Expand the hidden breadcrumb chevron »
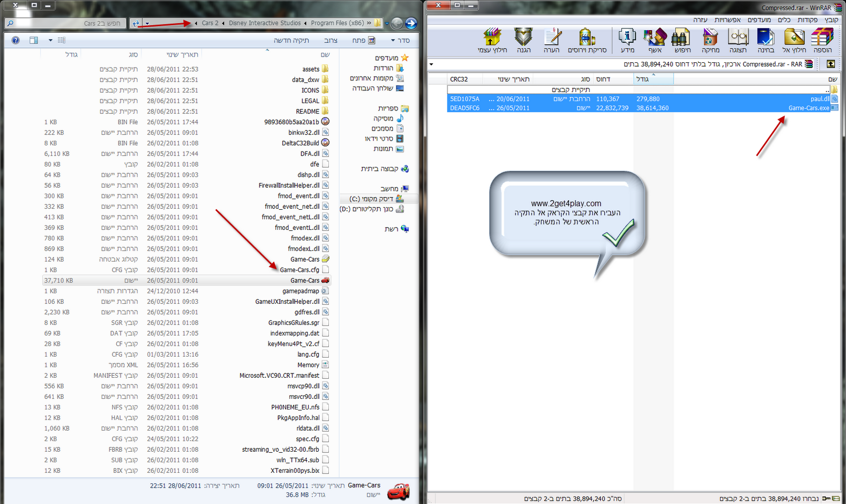The image size is (846, 504). [369, 23]
